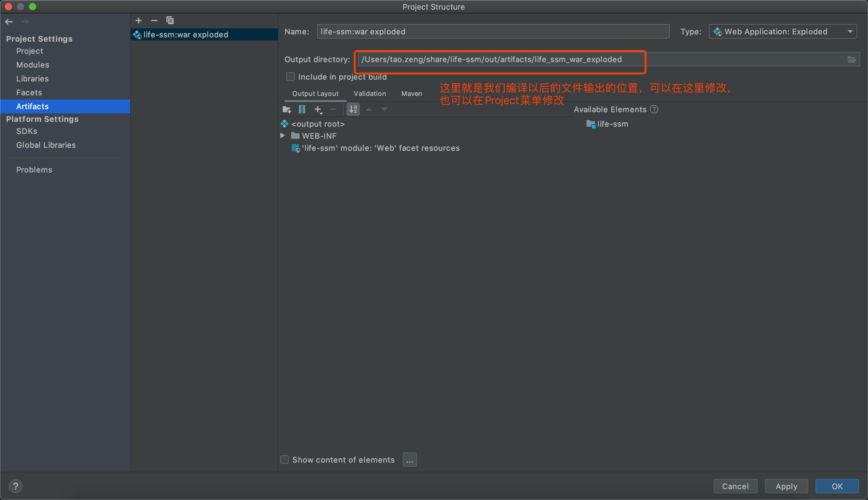Open the Available Elements help icon
The height and width of the screenshot is (500, 868).
(654, 109)
